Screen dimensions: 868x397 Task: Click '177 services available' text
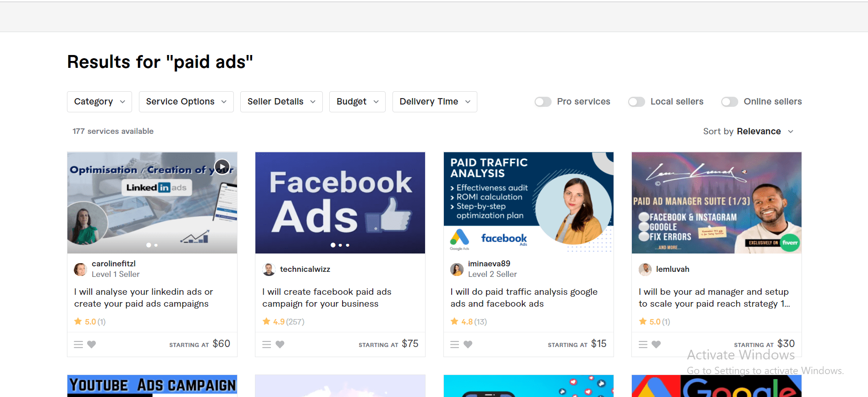(113, 131)
